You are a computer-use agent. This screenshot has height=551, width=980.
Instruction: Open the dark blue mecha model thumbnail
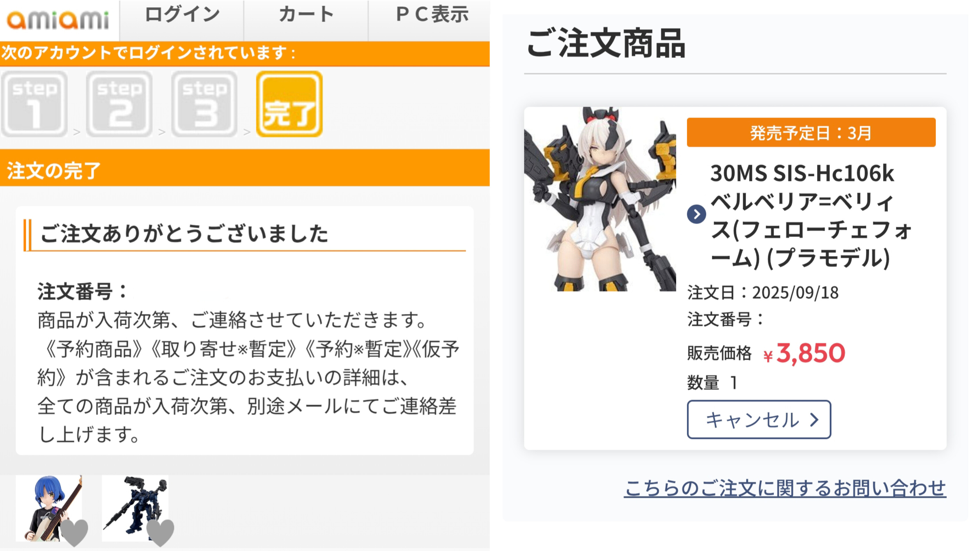[x=135, y=508]
